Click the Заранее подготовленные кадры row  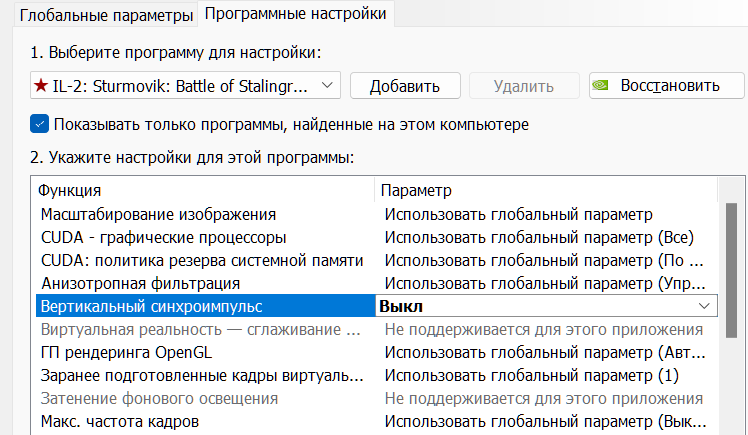pos(202,375)
